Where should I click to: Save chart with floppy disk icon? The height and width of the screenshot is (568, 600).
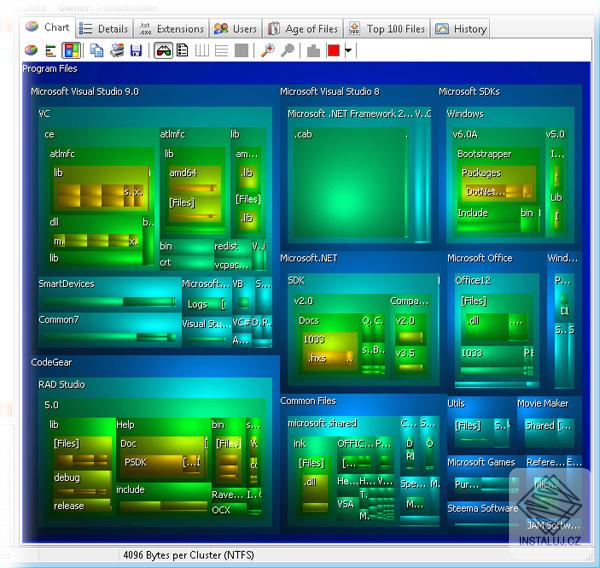coord(136,50)
